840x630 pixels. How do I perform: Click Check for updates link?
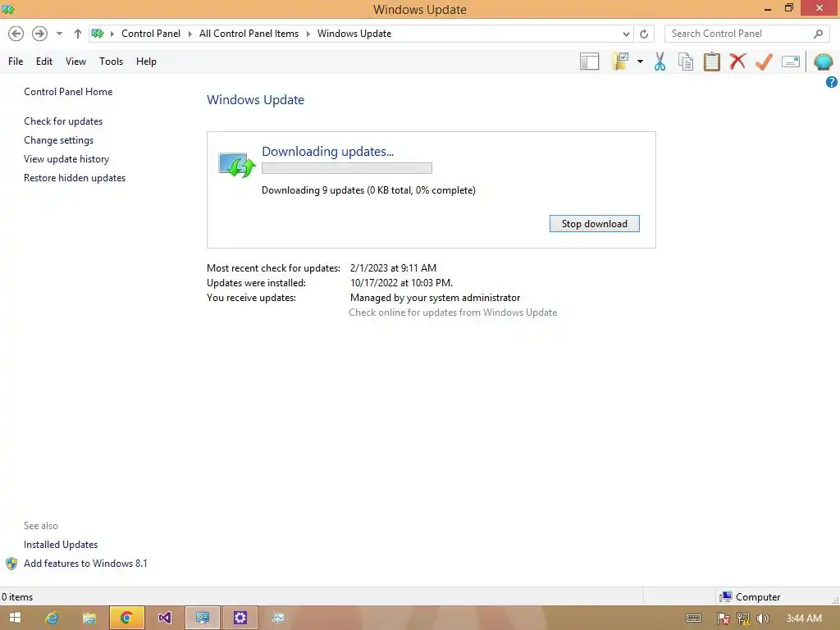[x=63, y=121]
